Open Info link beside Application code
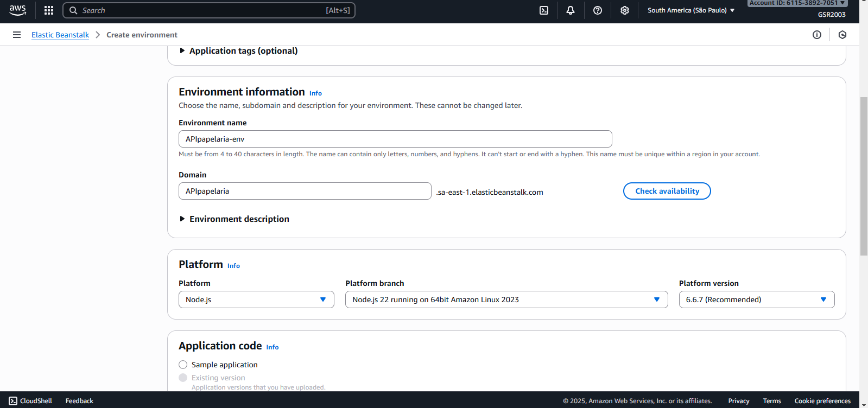The image size is (868, 408). click(273, 347)
